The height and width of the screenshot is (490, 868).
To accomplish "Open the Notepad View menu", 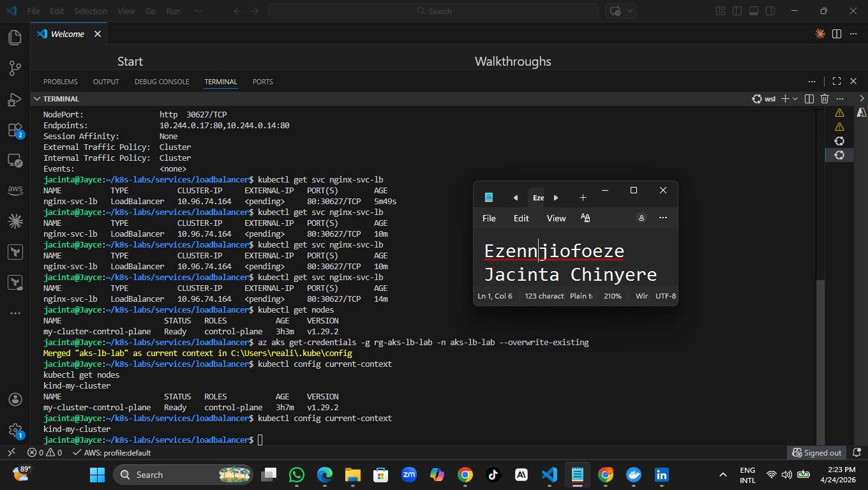I will tap(556, 218).
